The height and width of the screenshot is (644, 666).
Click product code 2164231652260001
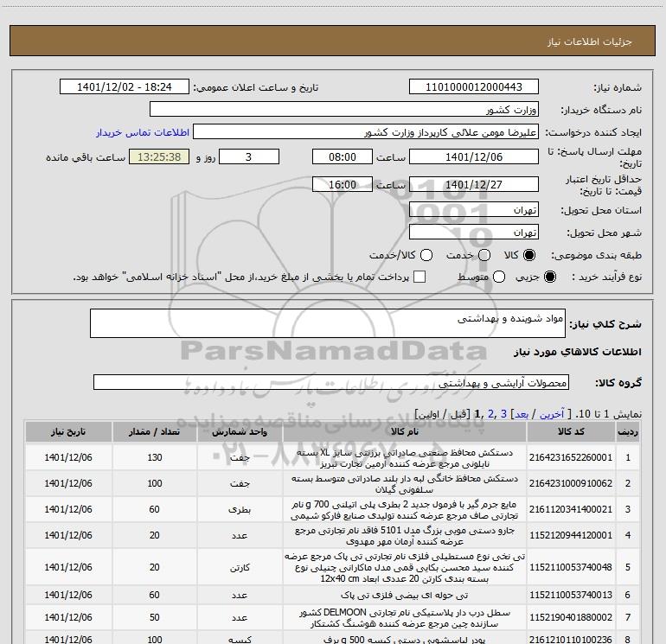tap(571, 457)
